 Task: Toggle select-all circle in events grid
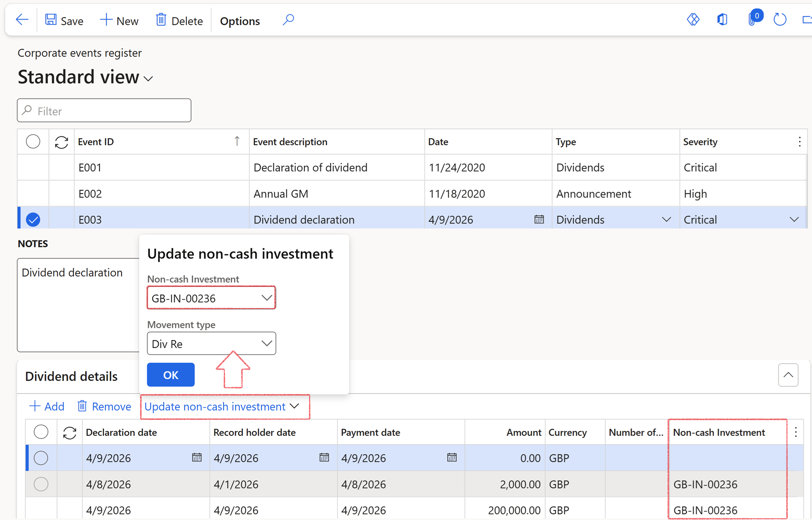point(33,142)
